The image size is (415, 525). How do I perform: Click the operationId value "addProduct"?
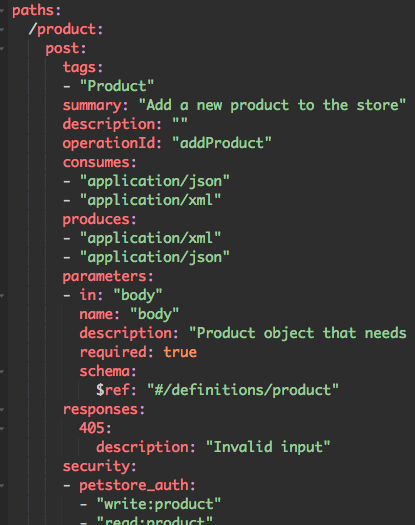point(222,143)
